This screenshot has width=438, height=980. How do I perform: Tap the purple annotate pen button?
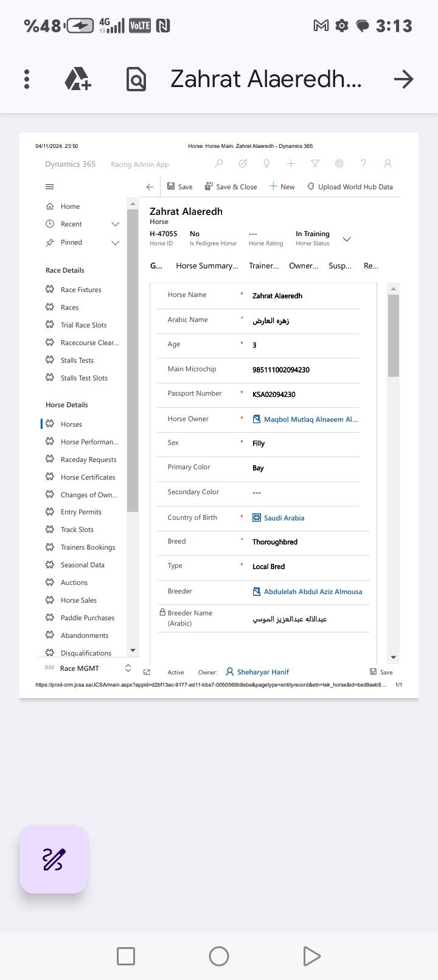tap(54, 859)
